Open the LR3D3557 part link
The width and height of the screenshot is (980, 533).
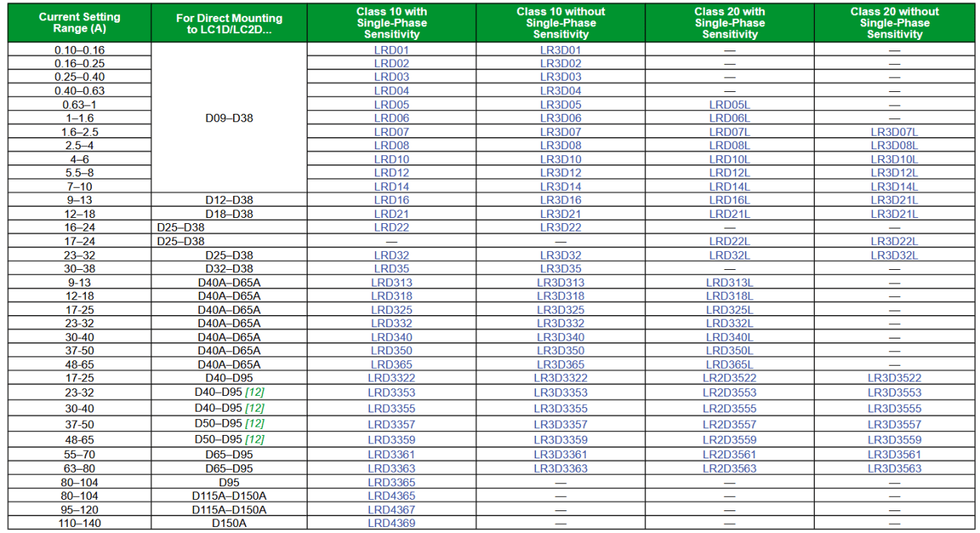coord(894,424)
